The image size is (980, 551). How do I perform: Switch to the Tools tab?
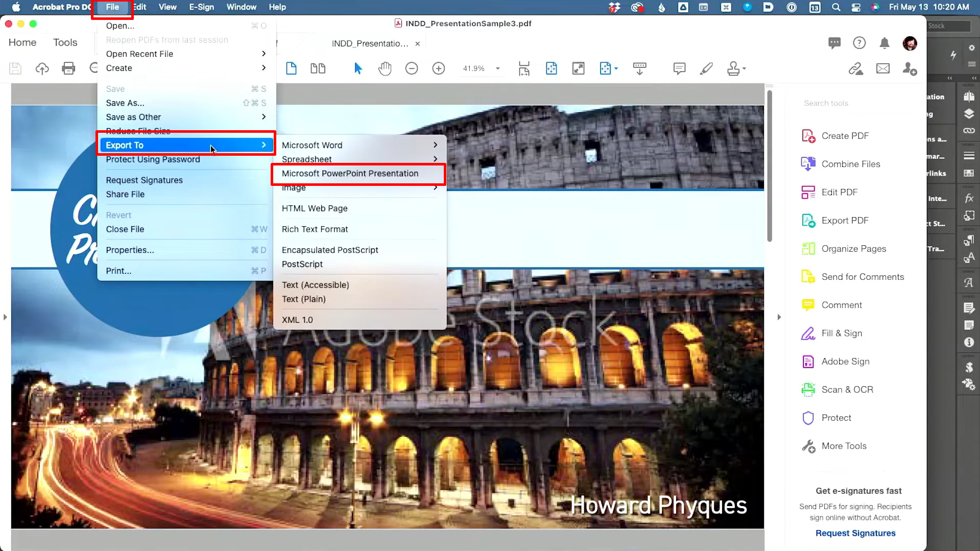pos(65,42)
